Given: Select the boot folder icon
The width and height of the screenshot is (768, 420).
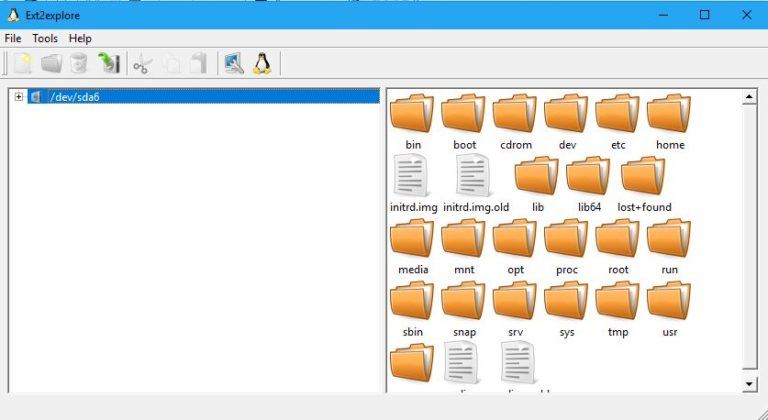Looking at the screenshot, I should point(463,113).
